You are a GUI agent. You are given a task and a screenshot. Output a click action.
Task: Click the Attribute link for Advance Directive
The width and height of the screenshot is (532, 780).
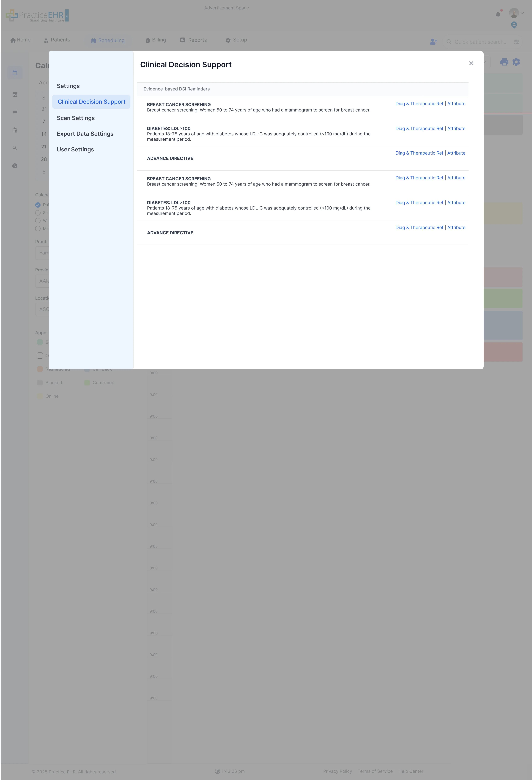456,153
